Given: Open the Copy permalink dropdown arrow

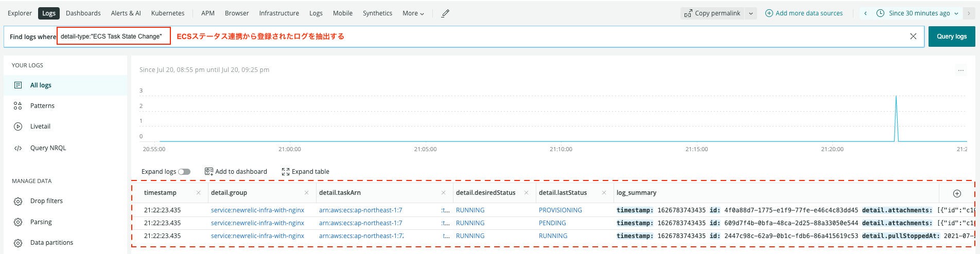Looking at the screenshot, I should 751,13.
